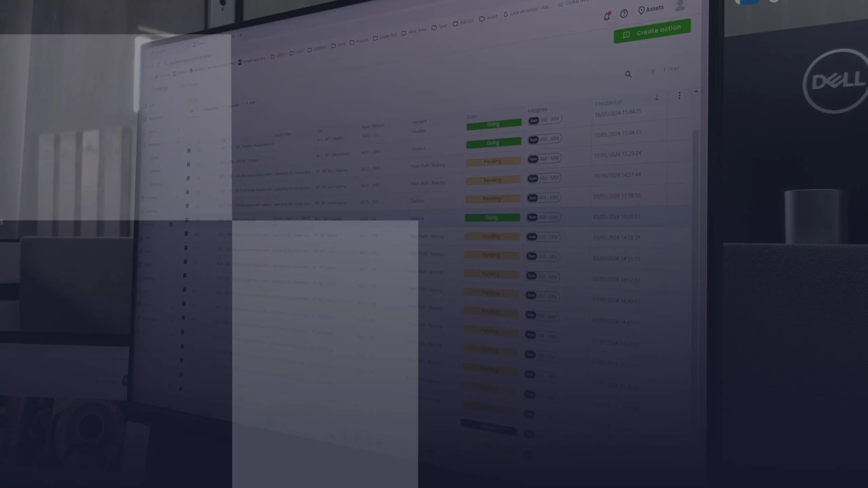Click Pending status of the 03/05/2024 14:58:31 row
Viewport: 868px width, 488px height.
tap(492, 236)
